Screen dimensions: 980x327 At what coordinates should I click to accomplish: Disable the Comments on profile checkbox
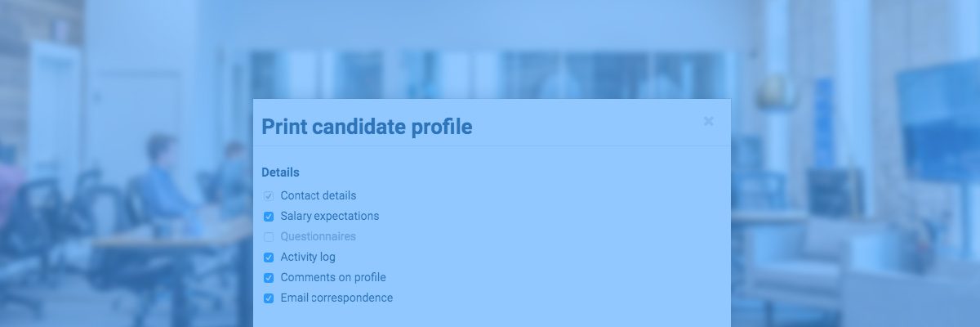tap(269, 278)
